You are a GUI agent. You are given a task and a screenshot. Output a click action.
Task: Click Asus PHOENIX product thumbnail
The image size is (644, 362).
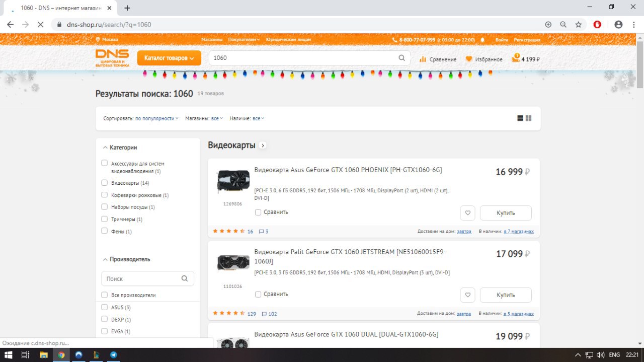coord(233,181)
